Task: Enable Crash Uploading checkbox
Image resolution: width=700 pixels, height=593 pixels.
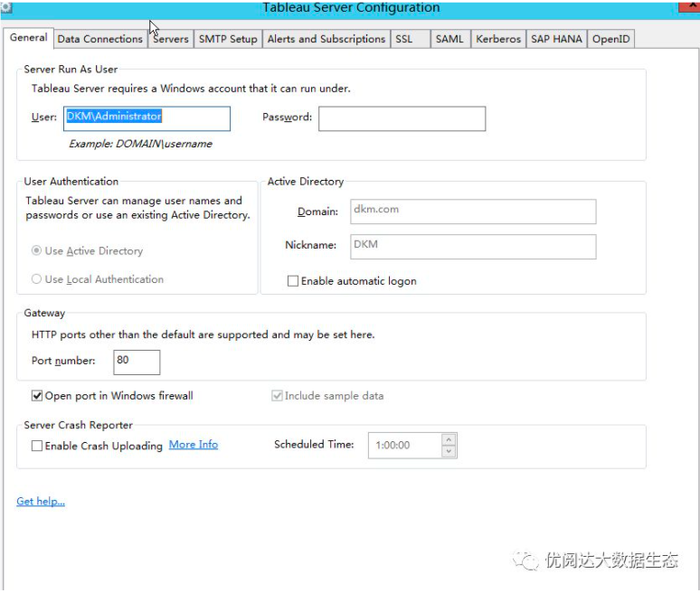Action: 37,446
